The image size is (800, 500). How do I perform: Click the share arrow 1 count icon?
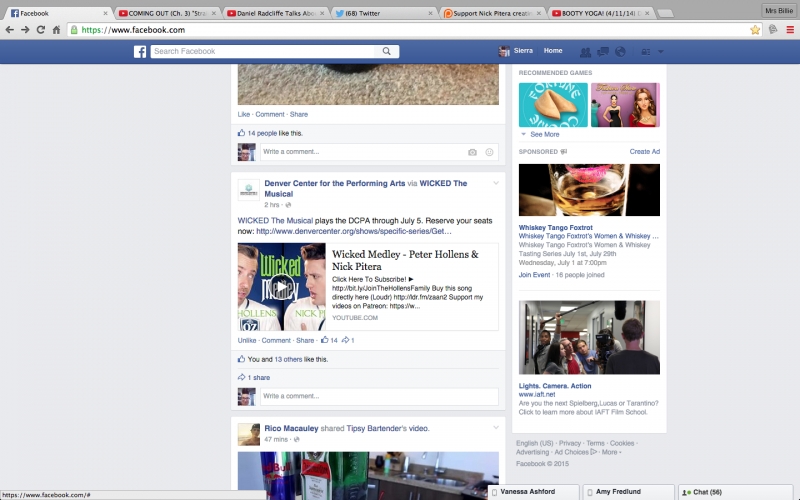(345, 340)
